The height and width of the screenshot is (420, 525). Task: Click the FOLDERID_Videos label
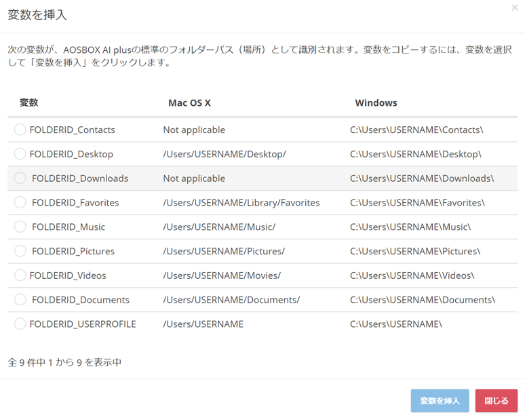point(68,275)
